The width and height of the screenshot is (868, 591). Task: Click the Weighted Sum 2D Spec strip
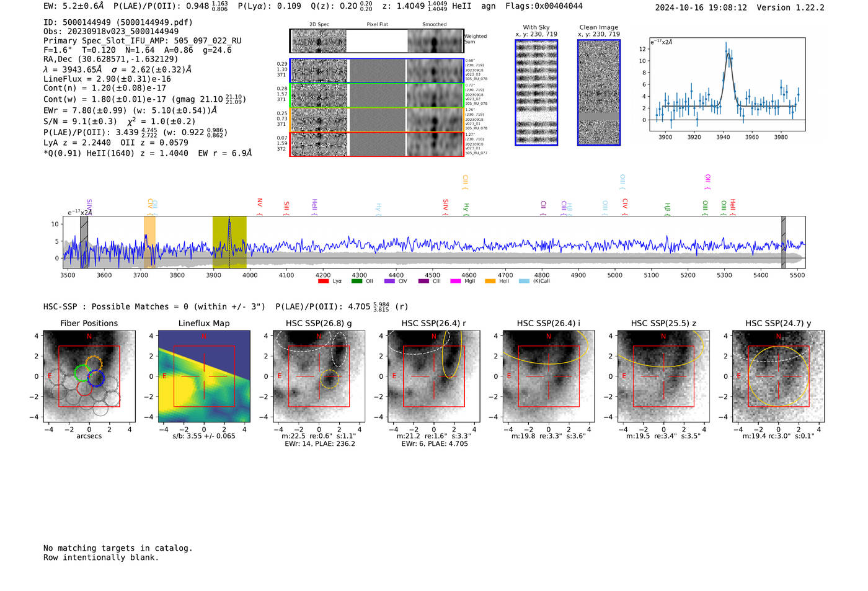point(376,41)
